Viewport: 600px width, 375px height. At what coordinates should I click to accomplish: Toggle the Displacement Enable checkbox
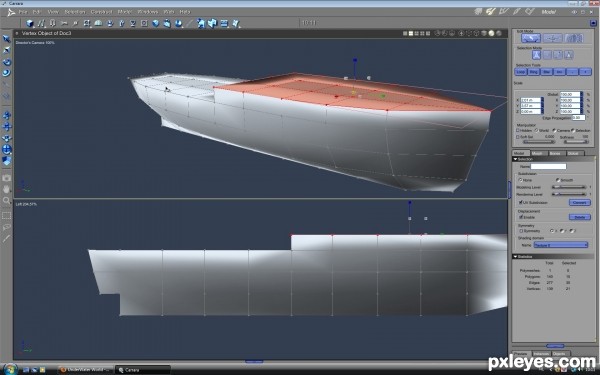[x=520, y=217]
